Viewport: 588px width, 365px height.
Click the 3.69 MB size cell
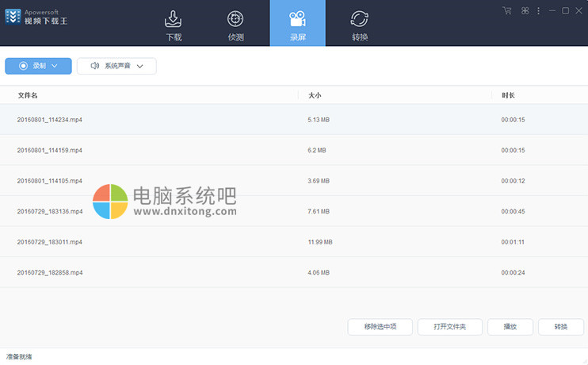point(319,181)
